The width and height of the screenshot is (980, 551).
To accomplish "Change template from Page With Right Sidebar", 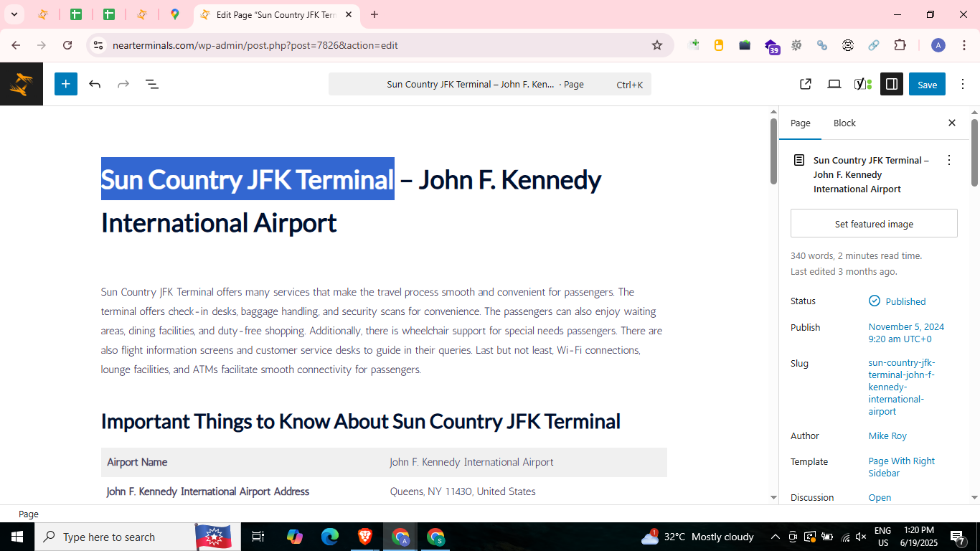I will coord(901,466).
